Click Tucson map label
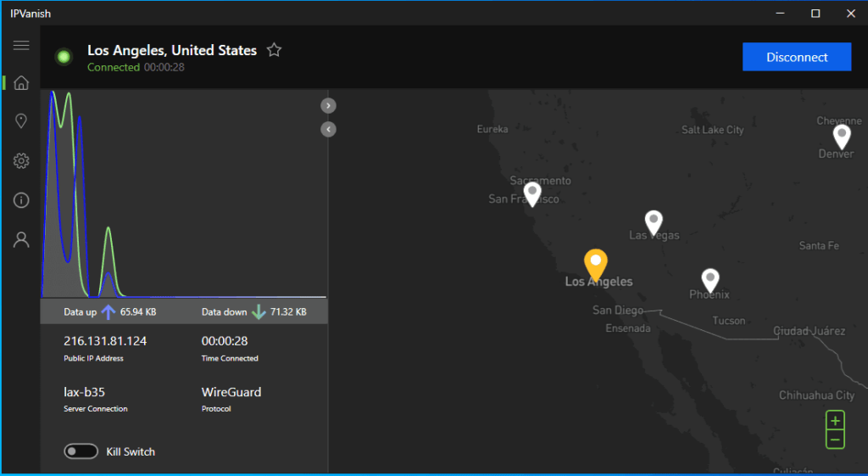The width and height of the screenshot is (868, 476). click(x=728, y=321)
